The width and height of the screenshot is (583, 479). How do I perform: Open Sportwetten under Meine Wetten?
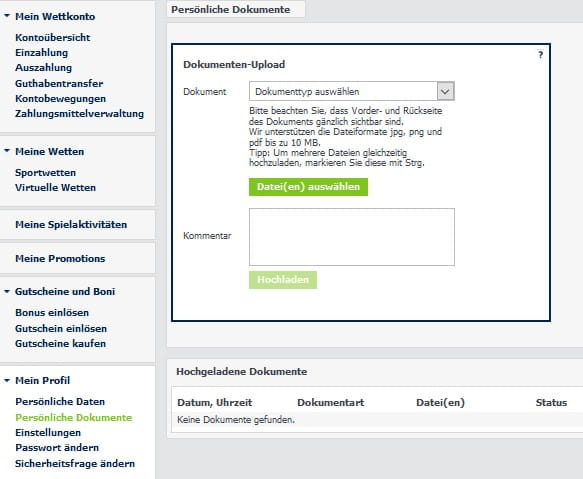45,173
